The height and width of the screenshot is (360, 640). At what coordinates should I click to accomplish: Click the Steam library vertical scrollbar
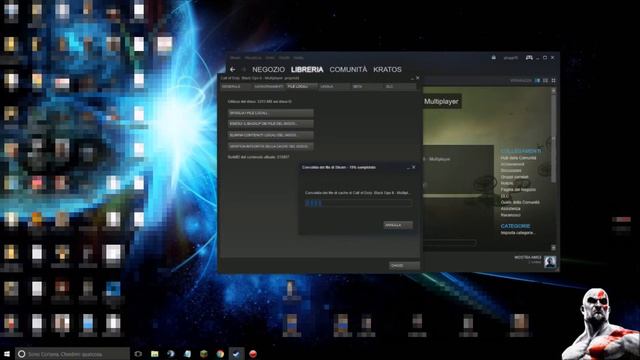(x=553, y=139)
